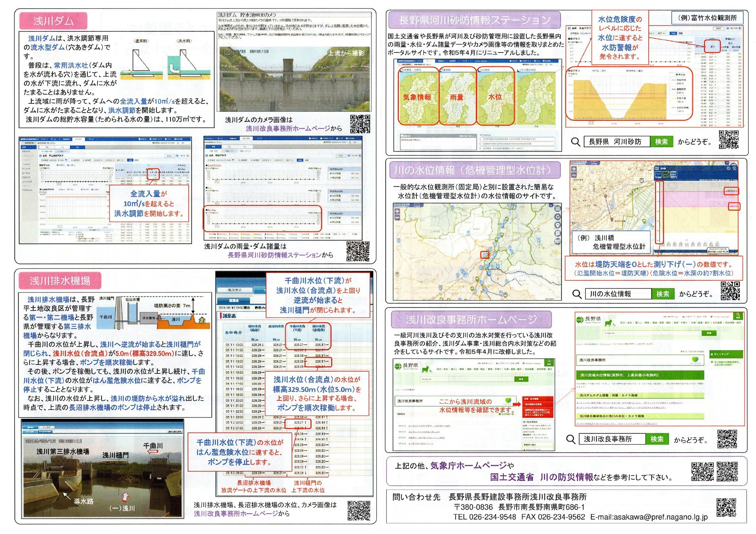Click 国土交通省 川の防災情報 text
Image resolution: width=756 pixels, height=534 pixels.
click(541, 477)
